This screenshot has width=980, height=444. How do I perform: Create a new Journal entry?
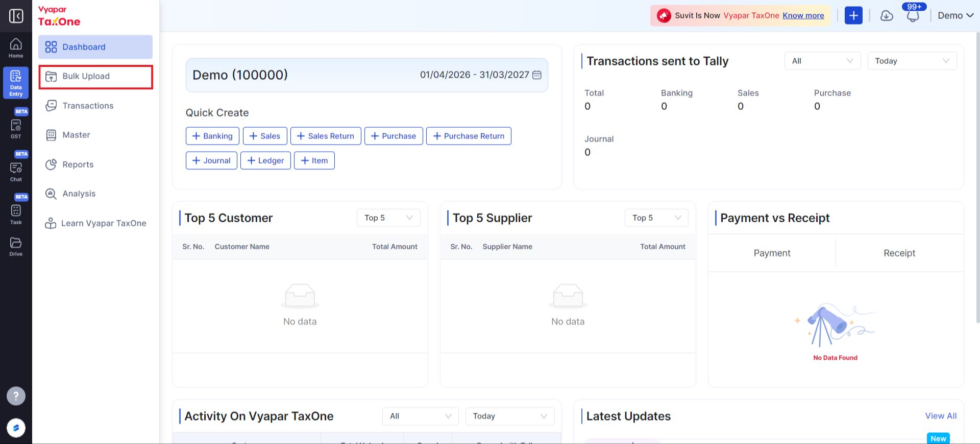211,160
